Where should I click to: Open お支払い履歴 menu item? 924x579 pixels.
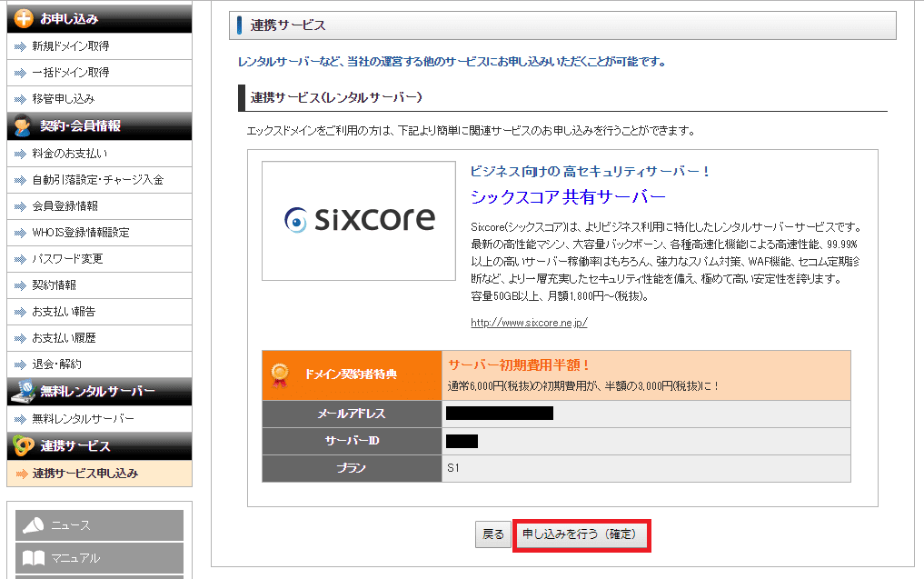point(99,338)
